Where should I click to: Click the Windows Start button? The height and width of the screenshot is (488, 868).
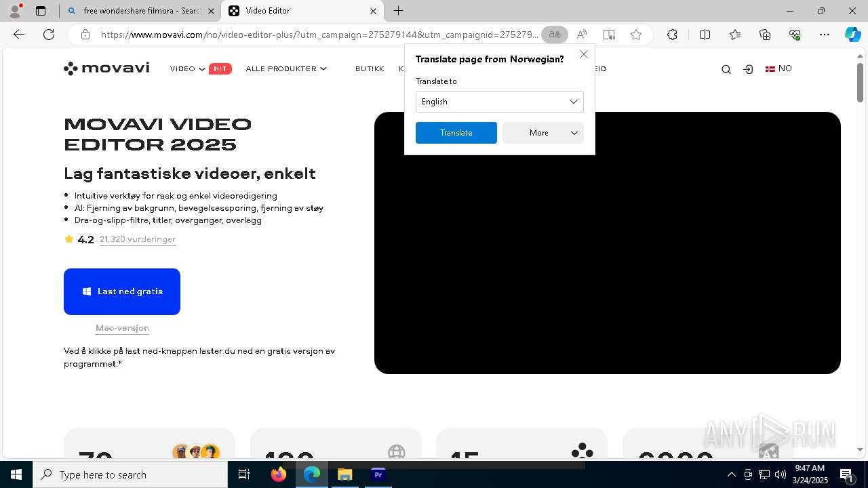pyautogui.click(x=16, y=474)
